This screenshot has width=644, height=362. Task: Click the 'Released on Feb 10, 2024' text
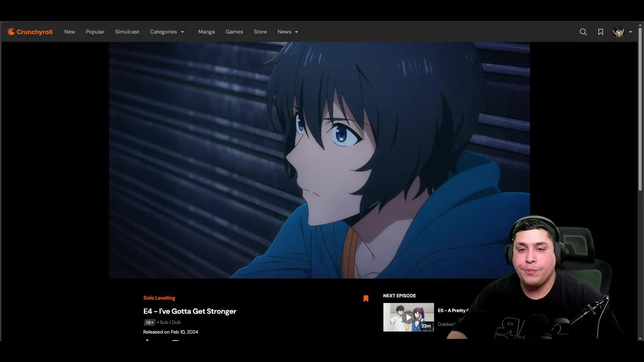171,332
